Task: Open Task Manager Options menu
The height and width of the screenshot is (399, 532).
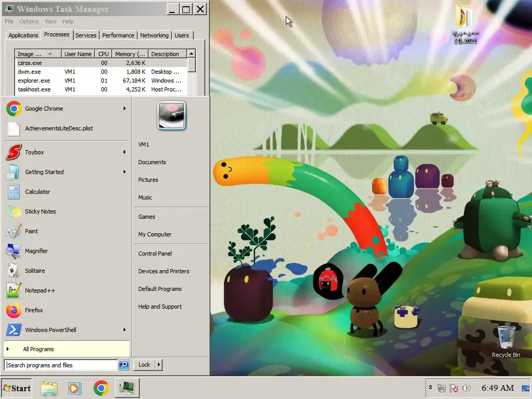Action: pyautogui.click(x=29, y=21)
